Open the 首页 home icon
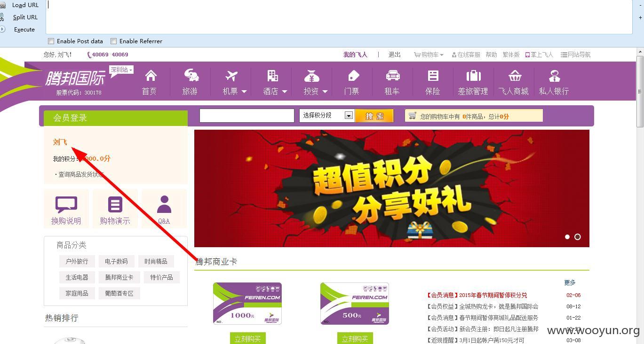The image size is (644, 344). click(151, 76)
